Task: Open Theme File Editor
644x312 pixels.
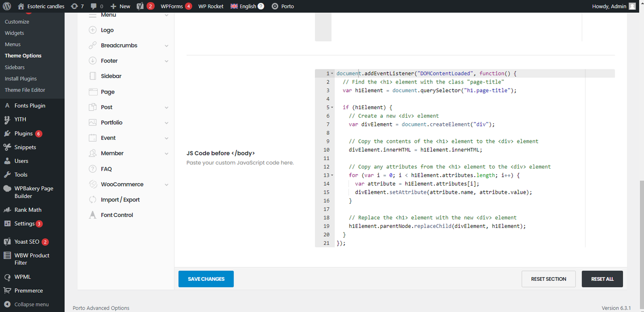Action: (25, 90)
